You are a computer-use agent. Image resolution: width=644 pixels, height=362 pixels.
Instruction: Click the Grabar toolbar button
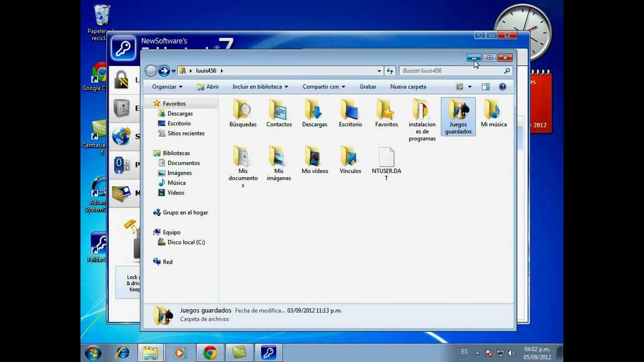[x=368, y=87]
